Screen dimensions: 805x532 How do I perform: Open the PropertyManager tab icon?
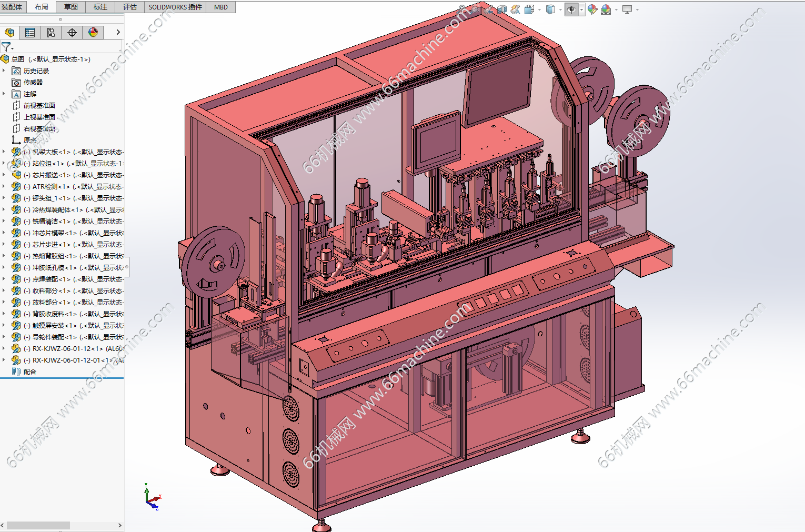[30, 33]
